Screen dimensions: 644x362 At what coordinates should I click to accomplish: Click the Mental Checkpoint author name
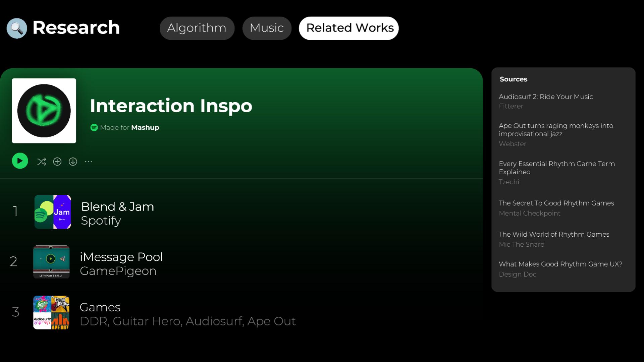click(x=529, y=213)
